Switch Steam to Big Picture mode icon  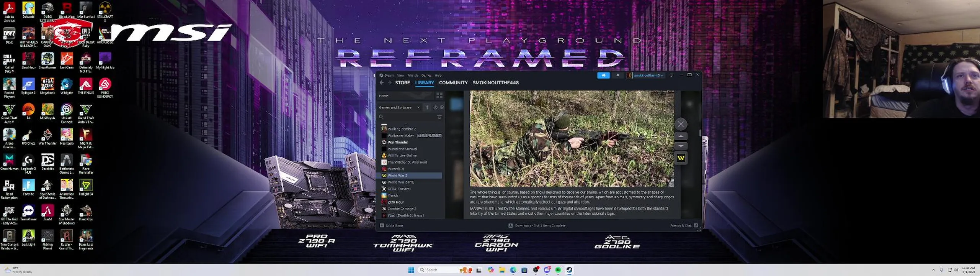[x=671, y=76]
